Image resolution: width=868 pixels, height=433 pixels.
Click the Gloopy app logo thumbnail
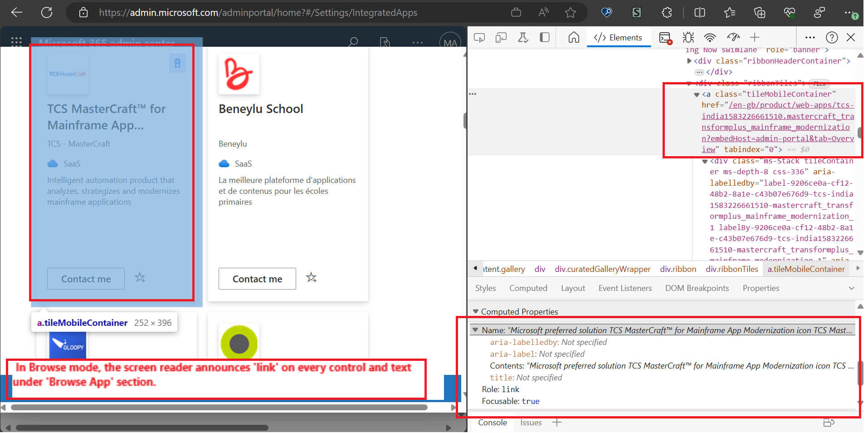click(x=67, y=345)
